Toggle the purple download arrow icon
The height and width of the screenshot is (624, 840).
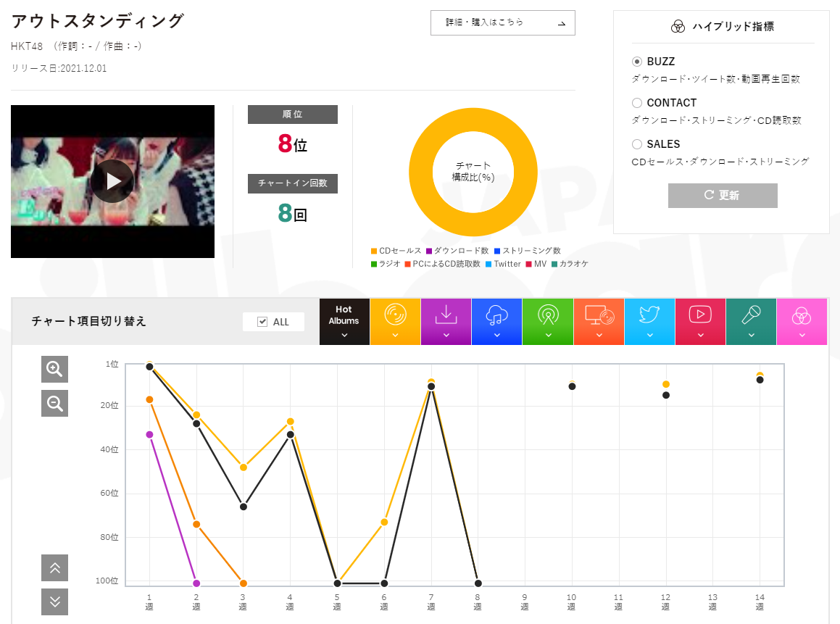(446, 321)
